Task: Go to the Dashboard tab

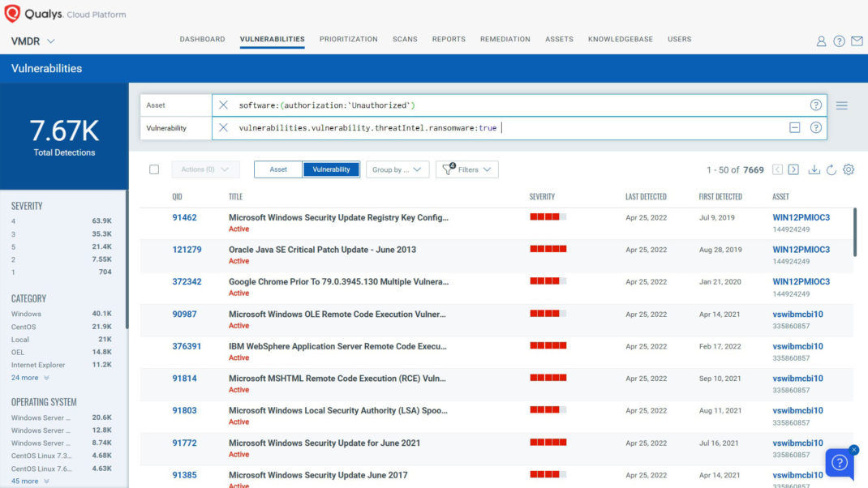Action: coord(202,39)
